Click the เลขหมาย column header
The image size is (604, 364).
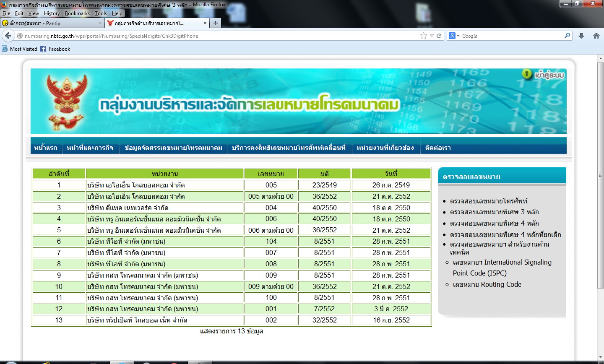[x=271, y=174]
